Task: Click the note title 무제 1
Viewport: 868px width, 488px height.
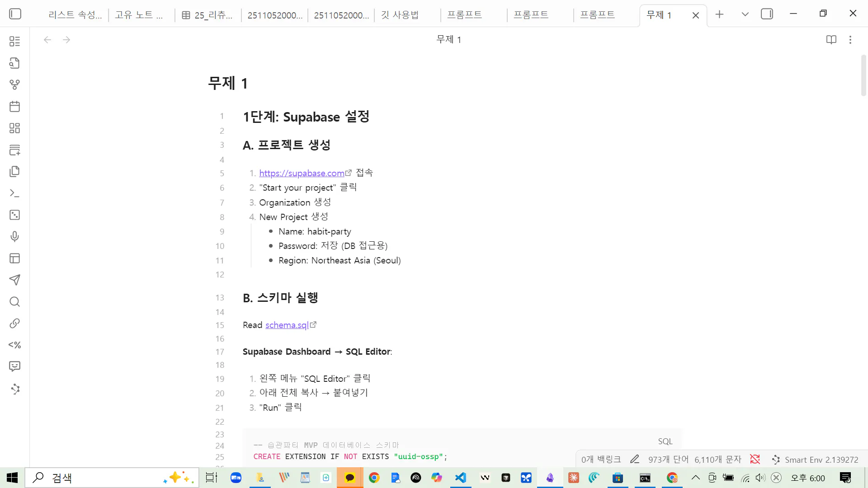Action: pyautogui.click(x=227, y=83)
